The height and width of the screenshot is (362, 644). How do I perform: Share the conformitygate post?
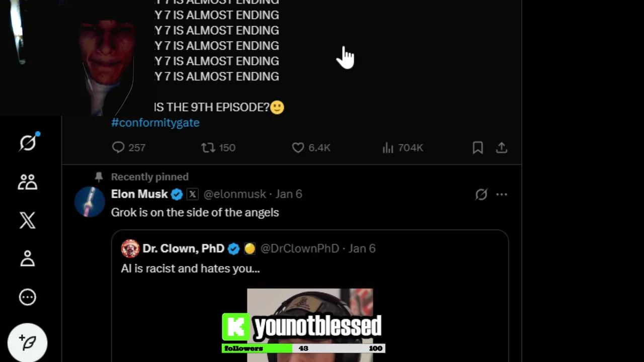[502, 147]
